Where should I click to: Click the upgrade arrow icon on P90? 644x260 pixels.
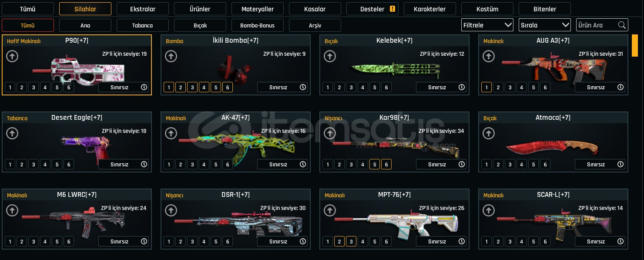pyautogui.click(x=12, y=56)
